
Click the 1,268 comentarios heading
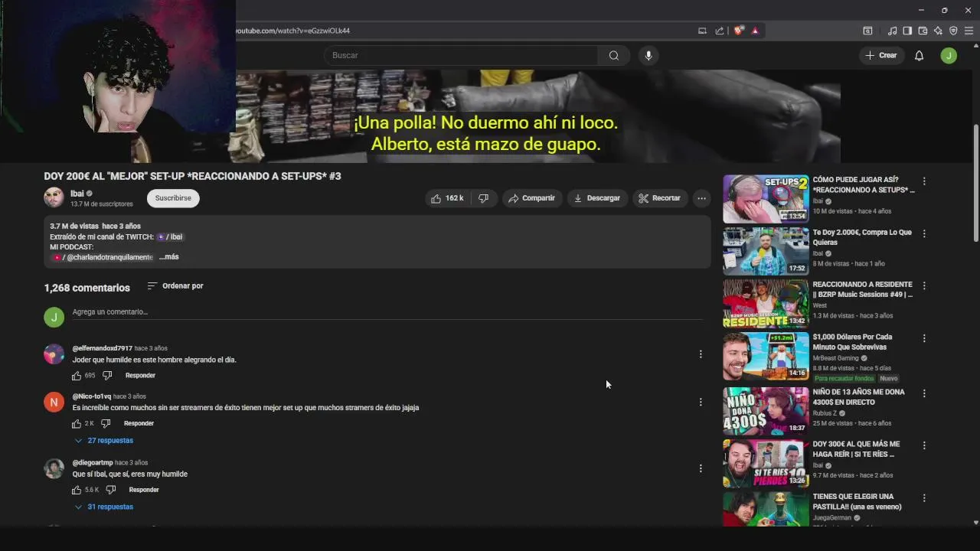click(87, 288)
